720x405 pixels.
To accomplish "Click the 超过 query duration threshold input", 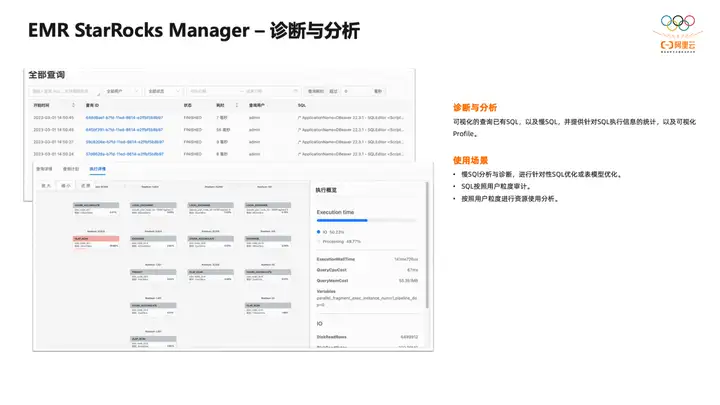I will (356, 91).
